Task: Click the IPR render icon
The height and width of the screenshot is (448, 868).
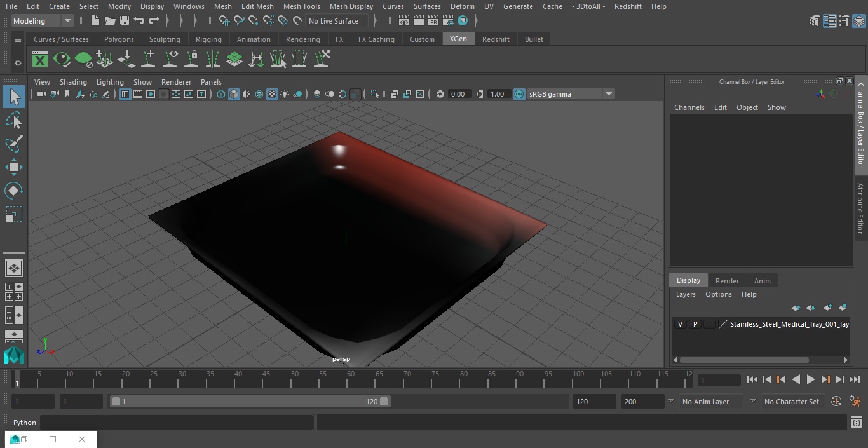Action: click(433, 21)
